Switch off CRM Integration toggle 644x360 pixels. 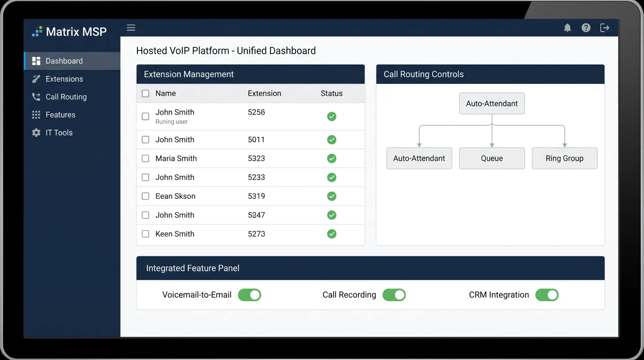[547, 295]
